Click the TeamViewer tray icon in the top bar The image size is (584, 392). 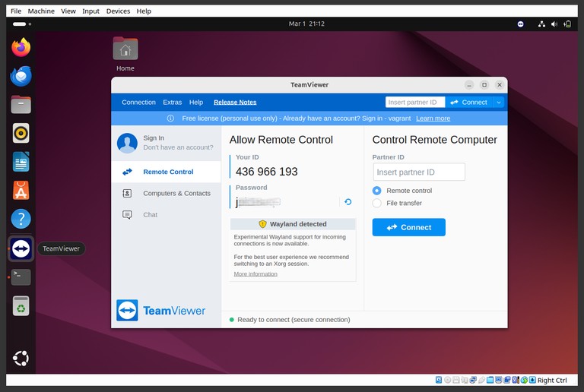click(x=521, y=24)
